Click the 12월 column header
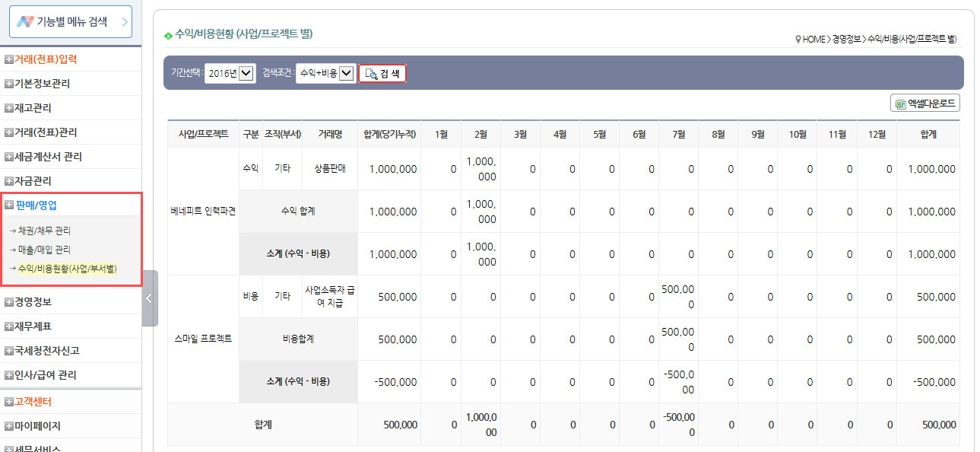The height and width of the screenshot is (452, 980). coord(877,134)
